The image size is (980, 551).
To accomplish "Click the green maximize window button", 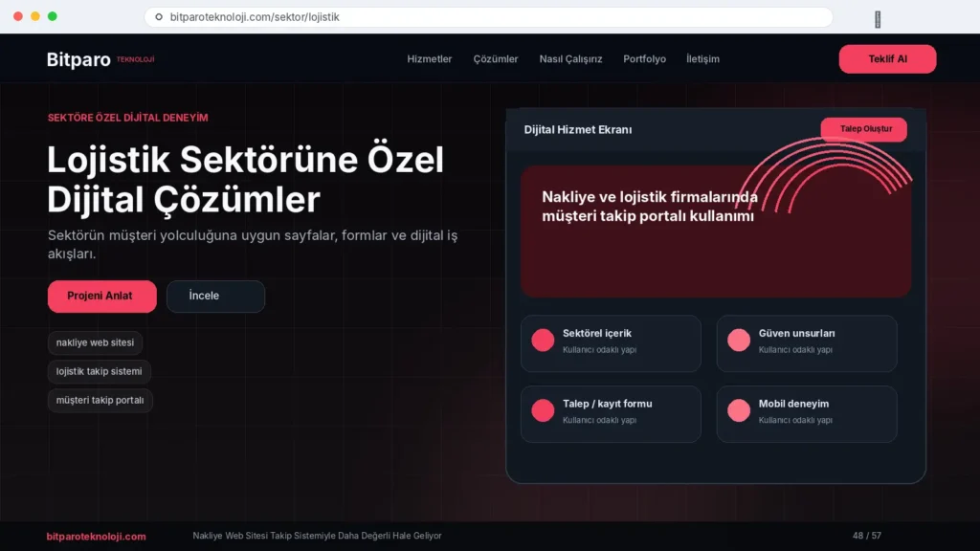I will [x=53, y=16].
